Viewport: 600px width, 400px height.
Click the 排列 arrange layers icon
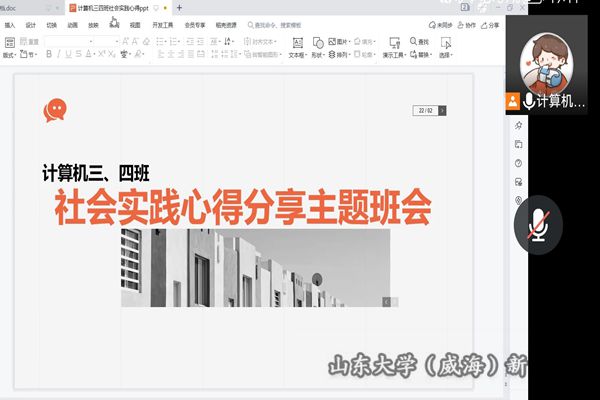[332, 54]
